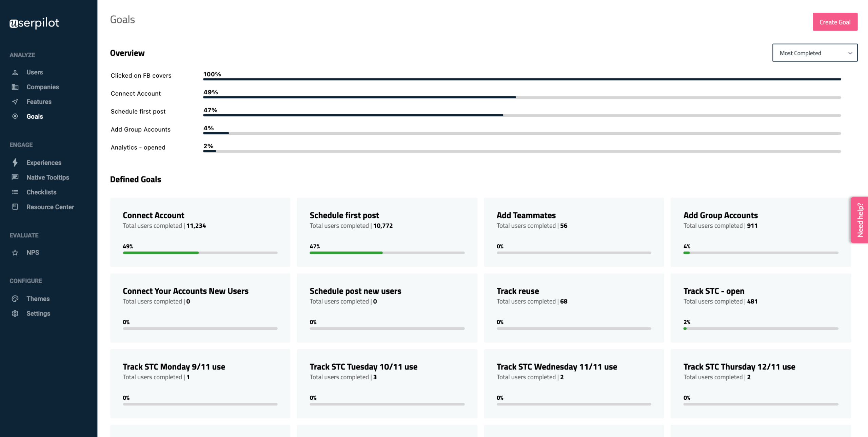Screen dimensions: 868x437
Task: Open the Add Teammates goal card
Action: click(x=574, y=232)
